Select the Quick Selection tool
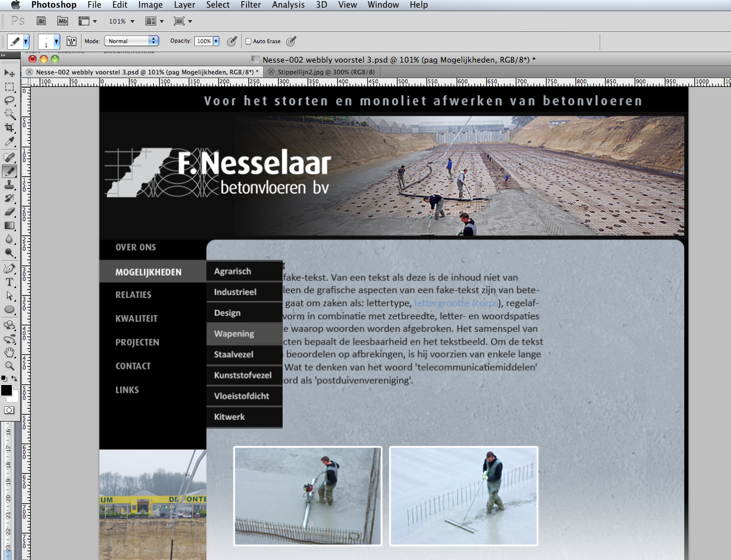This screenshot has height=560, width=731. coord(9,114)
